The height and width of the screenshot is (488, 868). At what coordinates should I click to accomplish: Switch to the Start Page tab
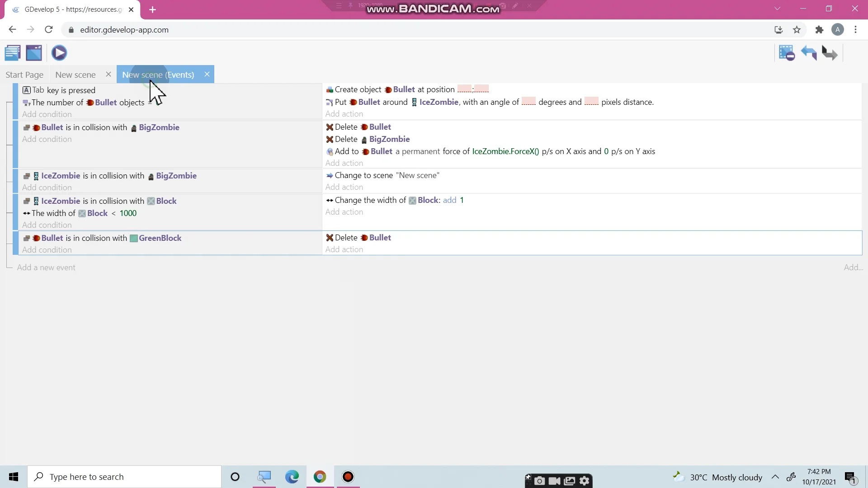click(24, 75)
